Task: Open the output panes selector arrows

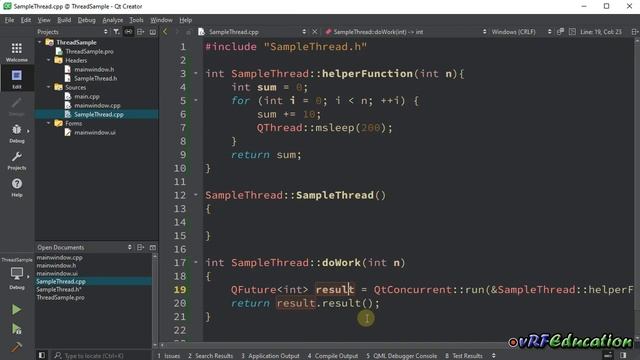Action: click(493, 356)
